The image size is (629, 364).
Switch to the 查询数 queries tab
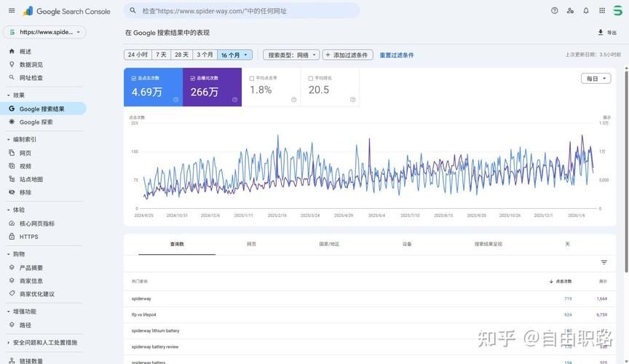pos(177,244)
